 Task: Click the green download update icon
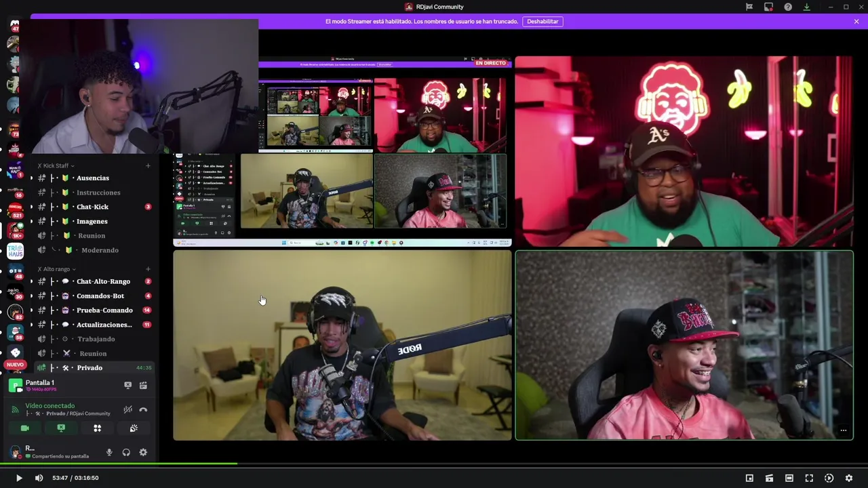click(806, 7)
